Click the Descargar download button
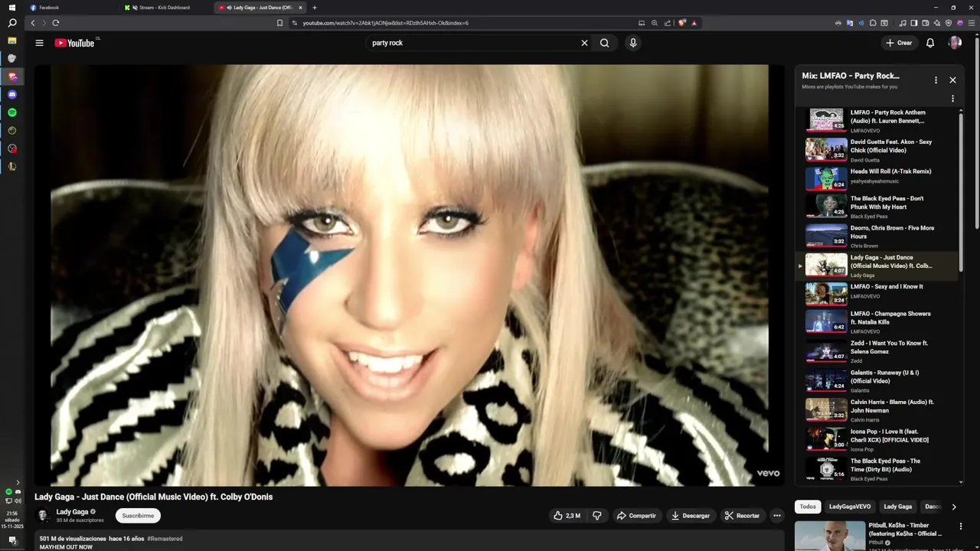This screenshot has height=551, width=980. 691,516
